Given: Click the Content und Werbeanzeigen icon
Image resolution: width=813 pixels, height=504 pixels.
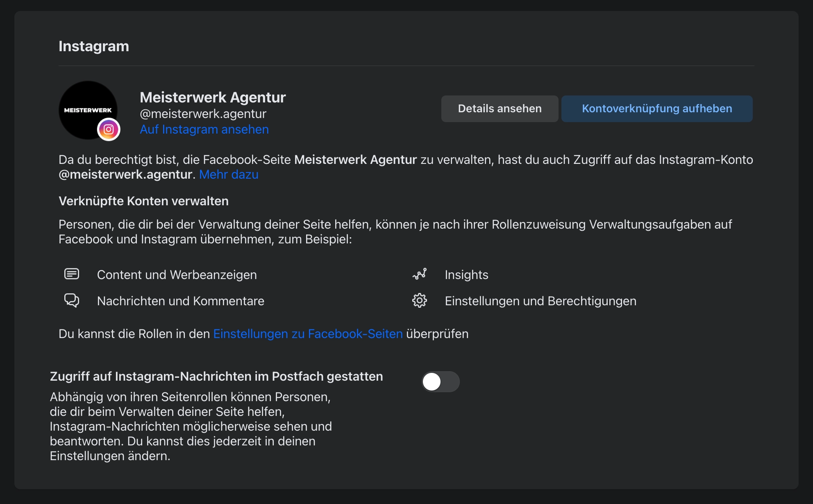Looking at the screenshot, I should tap(72, 274).
